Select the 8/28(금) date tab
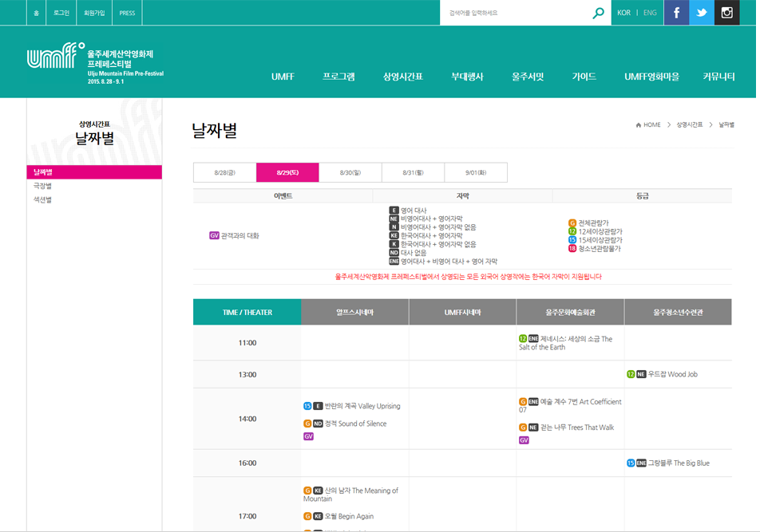 (225, 172)
